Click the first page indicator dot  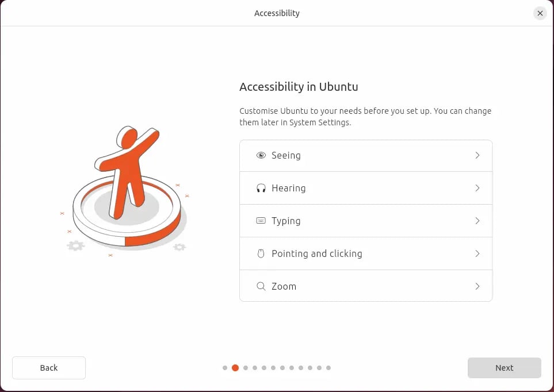[x=225, y=368]
